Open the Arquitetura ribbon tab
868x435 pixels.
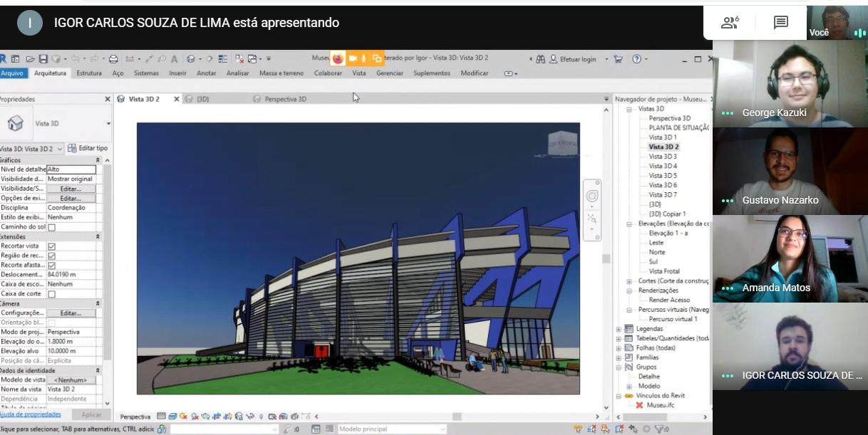pyautogui.click(x=50, y=73)
